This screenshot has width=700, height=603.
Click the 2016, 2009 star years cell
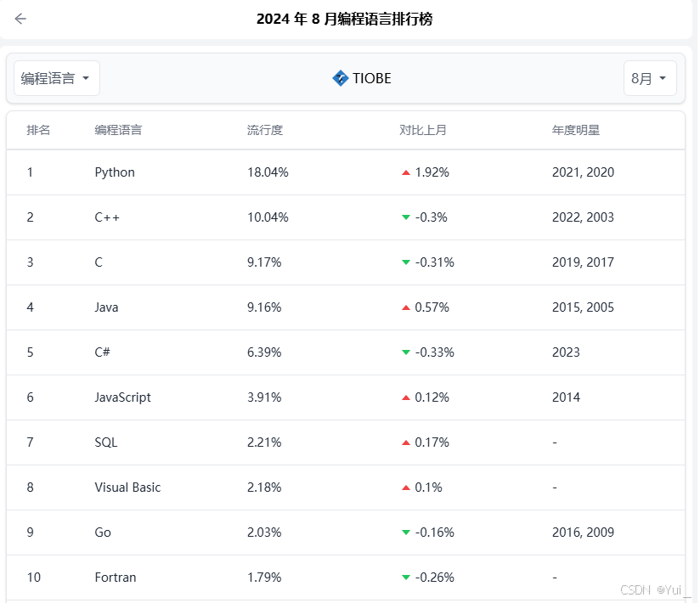click(x=583, y=533)
